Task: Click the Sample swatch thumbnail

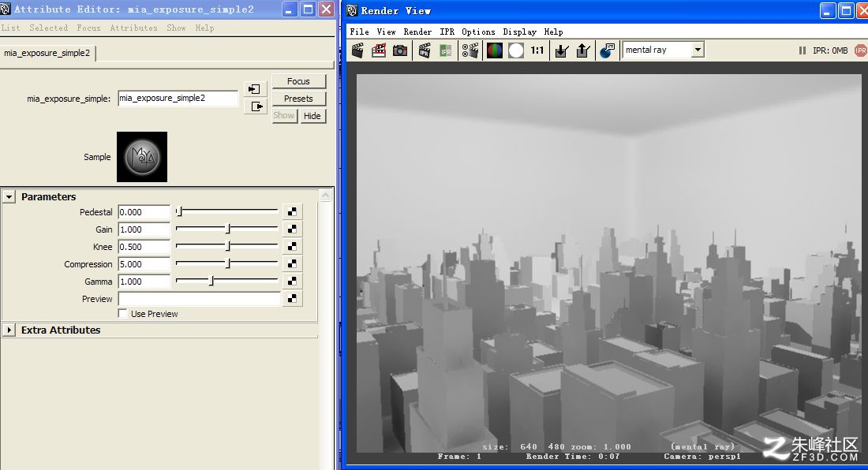Action: click(142, 157)
